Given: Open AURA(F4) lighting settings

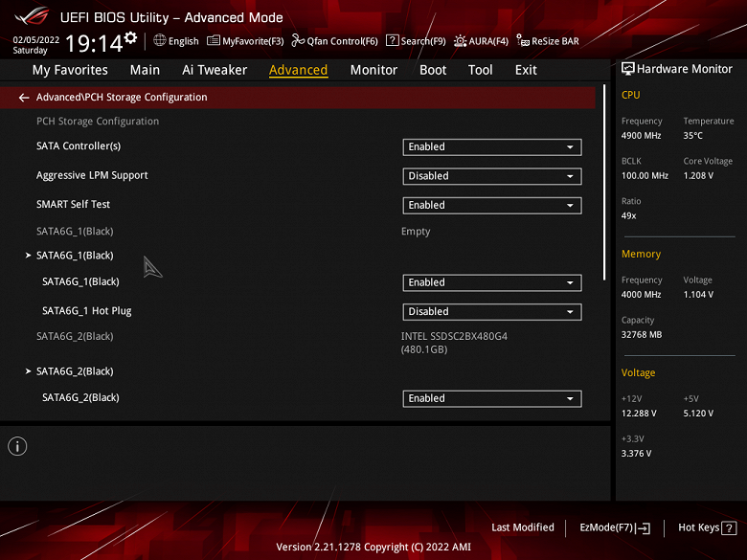Looking at the screenshot, I should pos(481,41).
